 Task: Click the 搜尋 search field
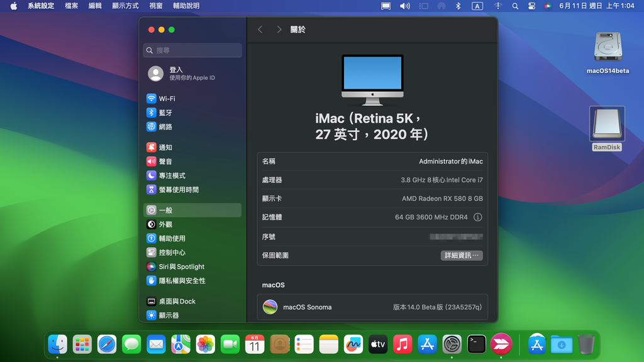point(192,50)
